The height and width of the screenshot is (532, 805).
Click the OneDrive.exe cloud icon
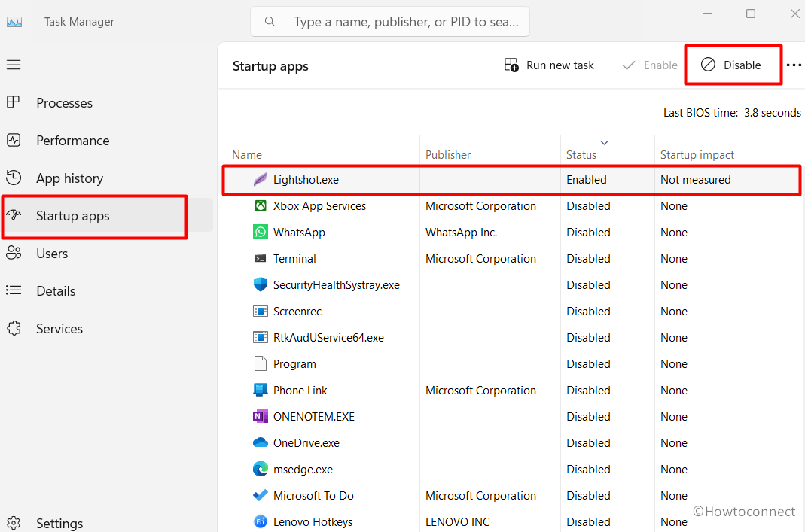pos(261,442)
